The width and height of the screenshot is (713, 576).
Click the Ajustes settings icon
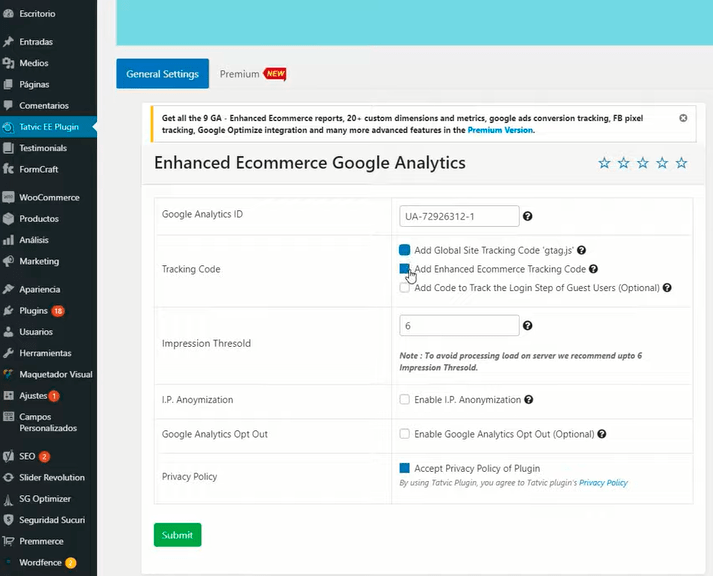pyautogui.click(x=8, y=396)
